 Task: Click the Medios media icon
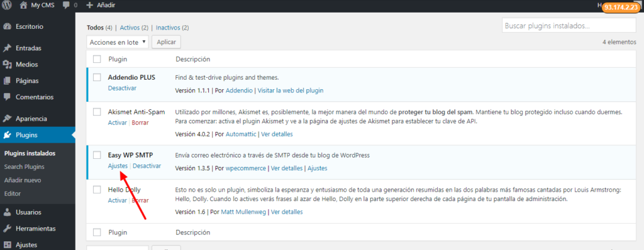click(x=7, y=65)
